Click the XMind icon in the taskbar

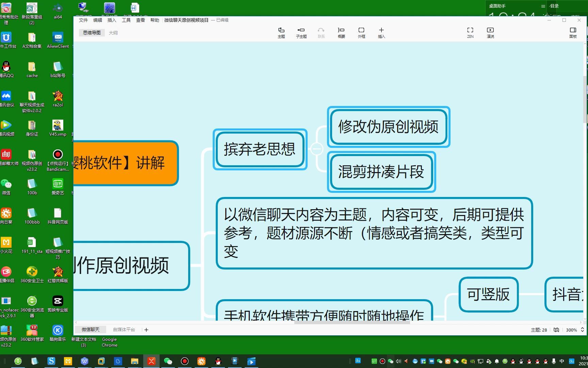(x=151, y=361)
